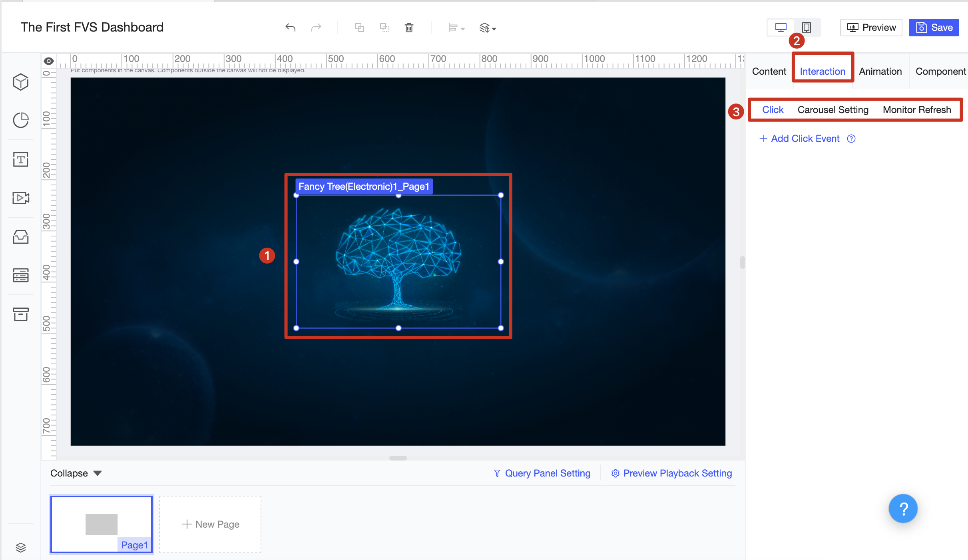Open the pie chart component panel
968x560 pixels.
tap(21, 120)
